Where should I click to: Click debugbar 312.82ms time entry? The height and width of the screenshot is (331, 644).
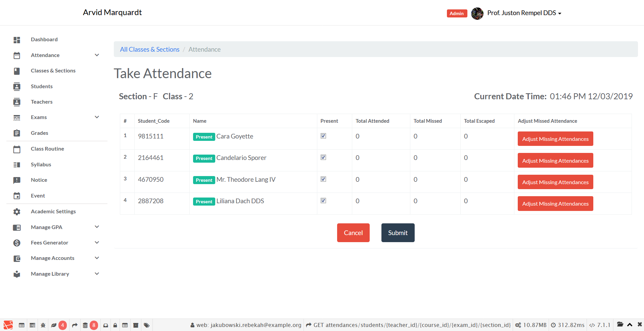pos(567,325)
